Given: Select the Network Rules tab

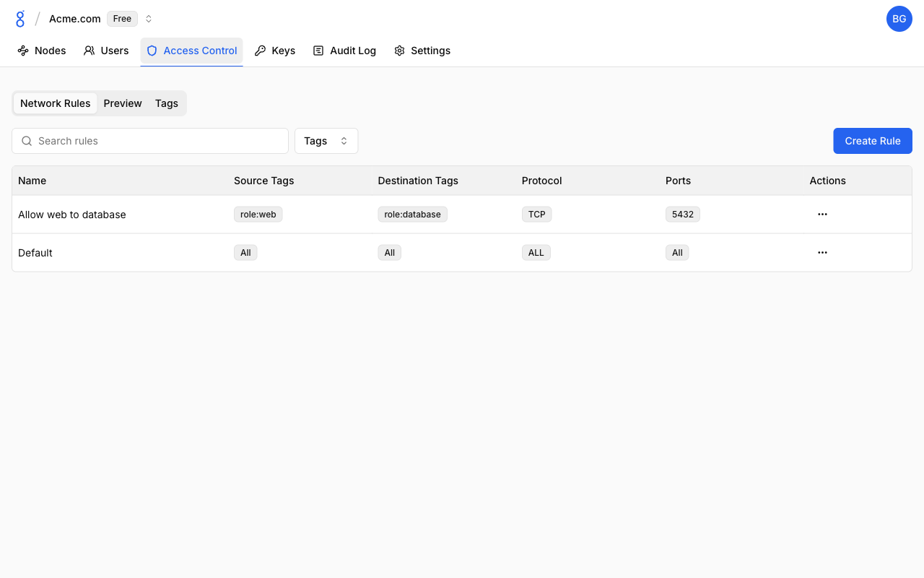Looking at the screenshot, I should point(56,103).
